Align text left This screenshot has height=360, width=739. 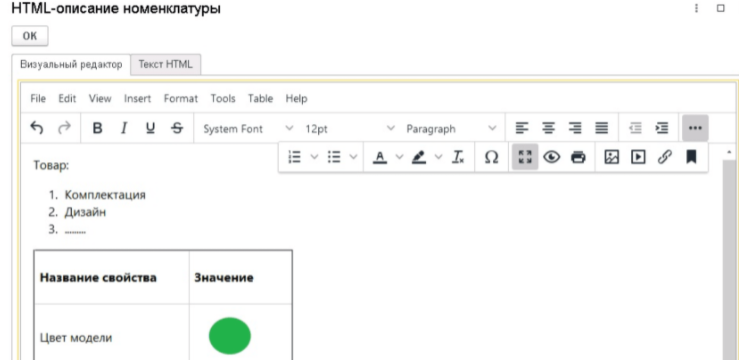[522, 128]
